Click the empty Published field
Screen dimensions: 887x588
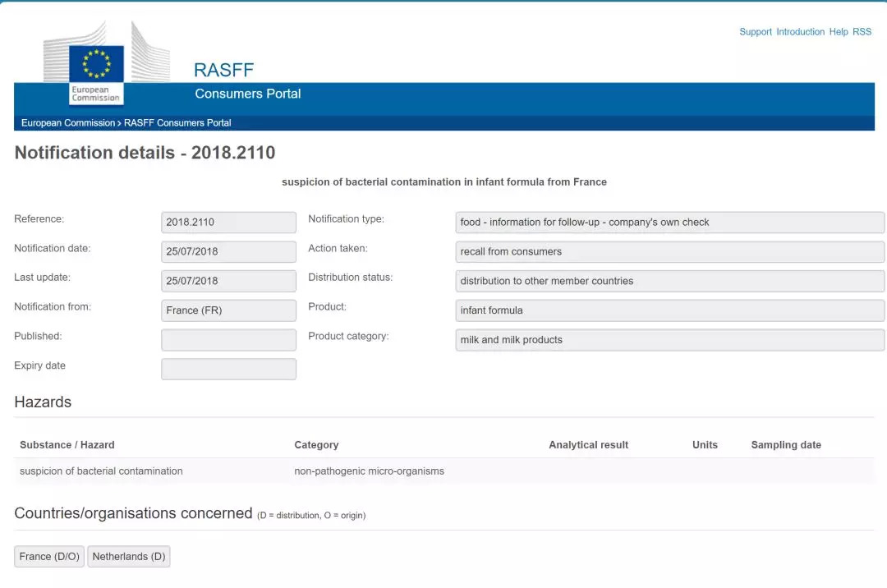[228, 340]
